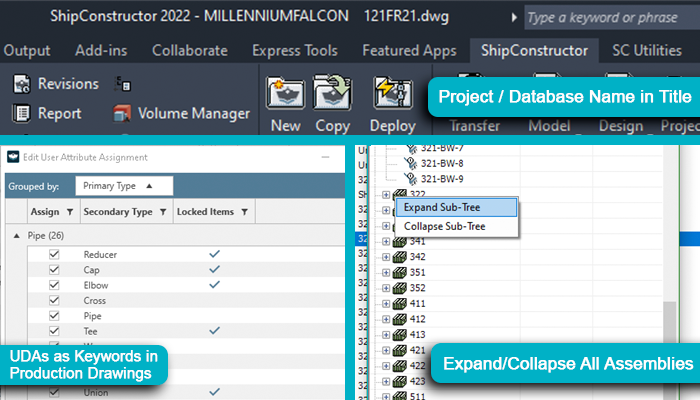700x400 pixels.
Task: Expand tree node 351
Action: tap(386, 273)
